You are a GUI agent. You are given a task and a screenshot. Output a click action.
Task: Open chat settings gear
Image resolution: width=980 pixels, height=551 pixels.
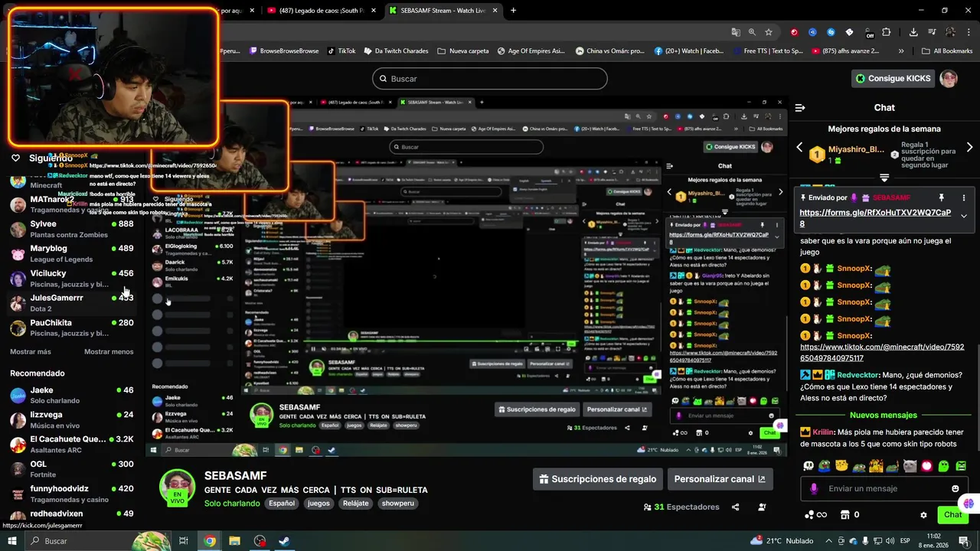(x=923, y=515)
